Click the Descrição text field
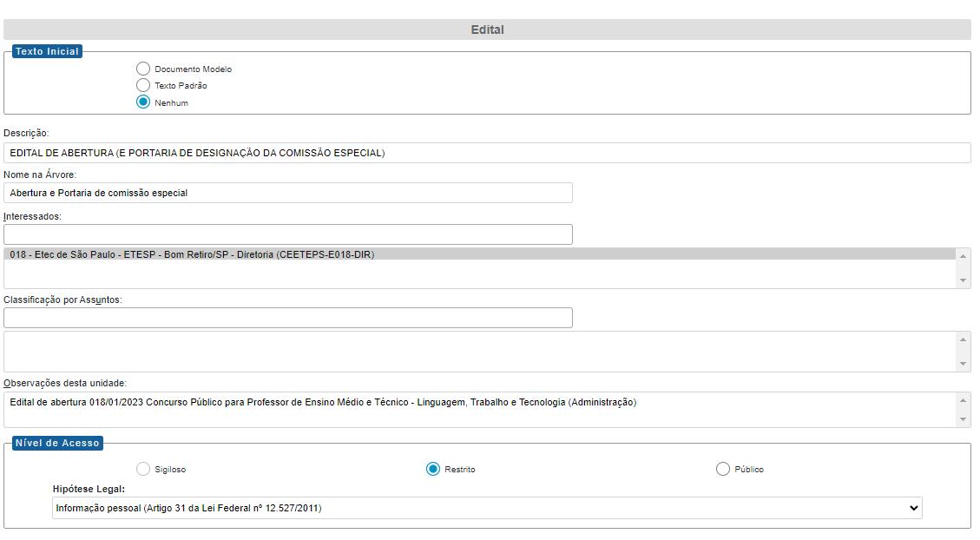 [487, 153]
